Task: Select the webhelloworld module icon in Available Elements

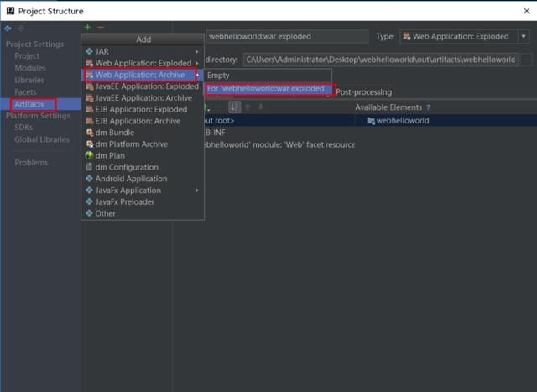Action: click(371, 121)
